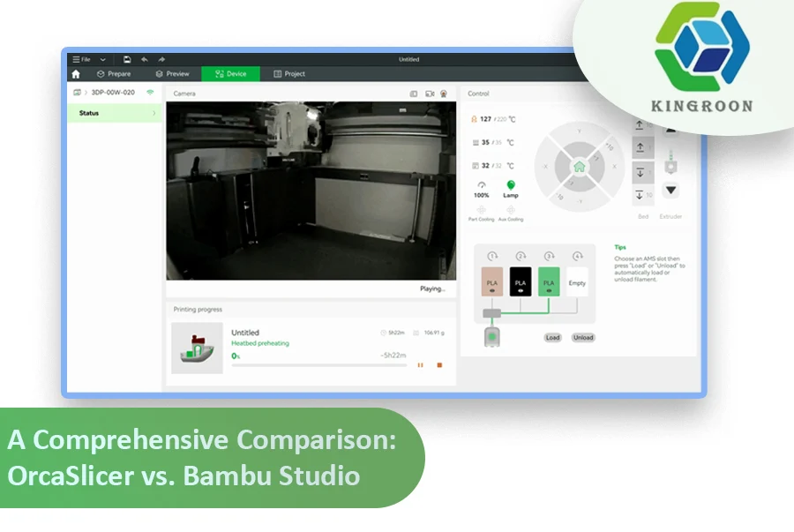Expand the dropdown arrow next to File

coord(103,60)
